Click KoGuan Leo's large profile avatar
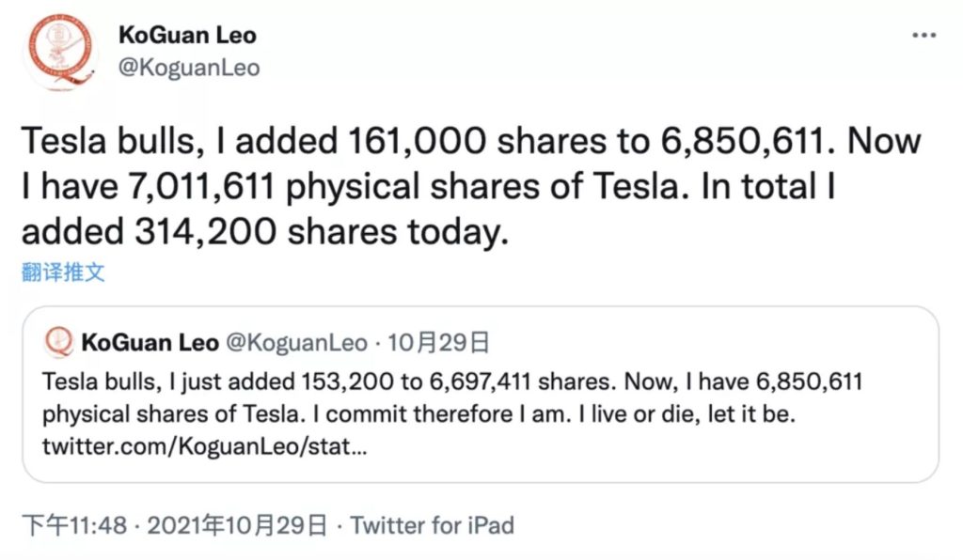 [x=61, y=52]
